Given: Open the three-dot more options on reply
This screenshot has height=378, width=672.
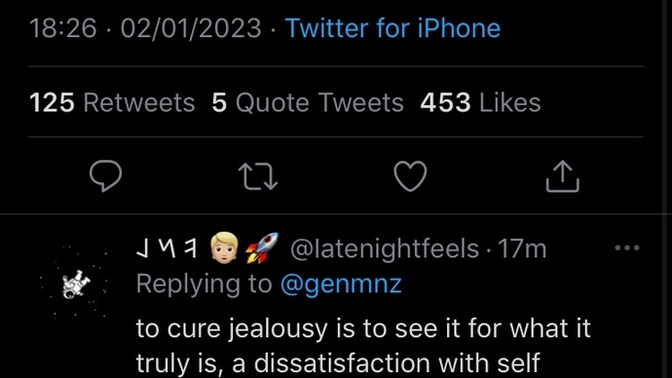Looking at the screenshot, I should tap(627, 248).
